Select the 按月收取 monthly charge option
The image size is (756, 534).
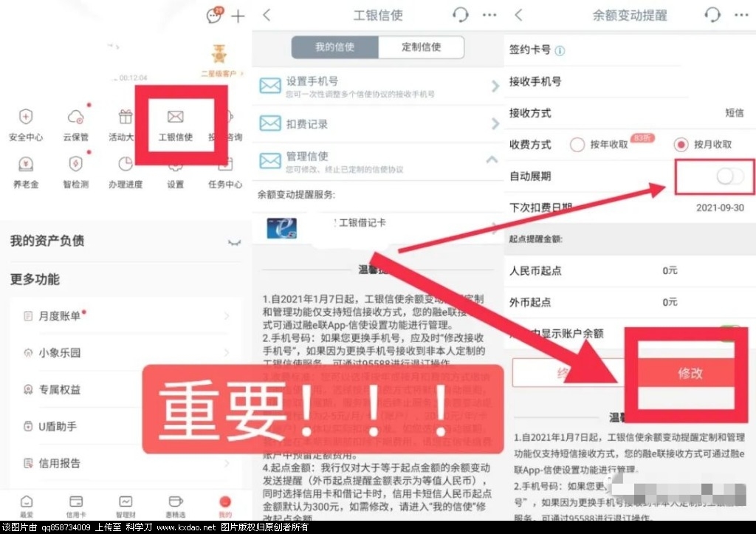tap(681, 144)
